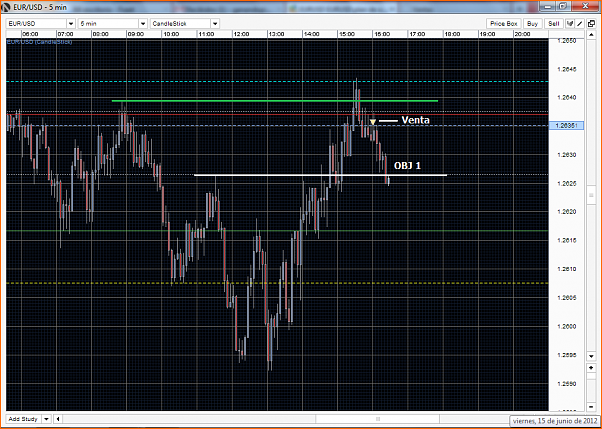Click the 1.2600 price axis label
The height and width of the screenshot is (429, 602).
566,326
